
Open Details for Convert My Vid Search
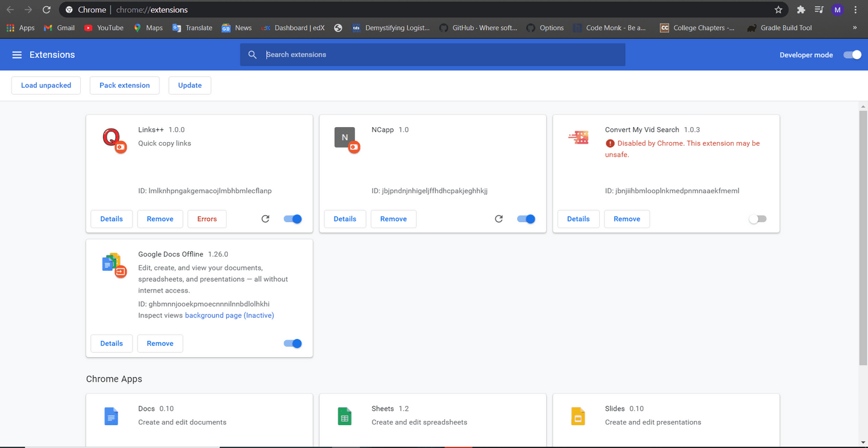tap(578, 219)
